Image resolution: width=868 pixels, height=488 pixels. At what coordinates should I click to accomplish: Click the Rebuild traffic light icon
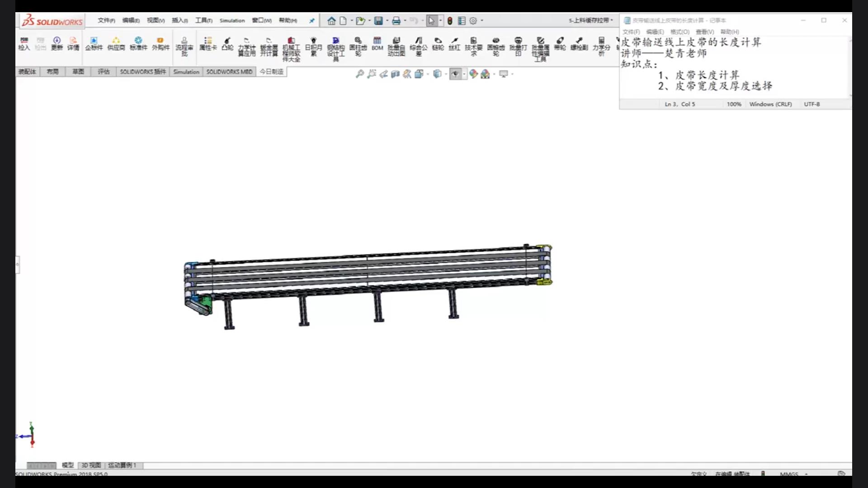click(450, 21)
